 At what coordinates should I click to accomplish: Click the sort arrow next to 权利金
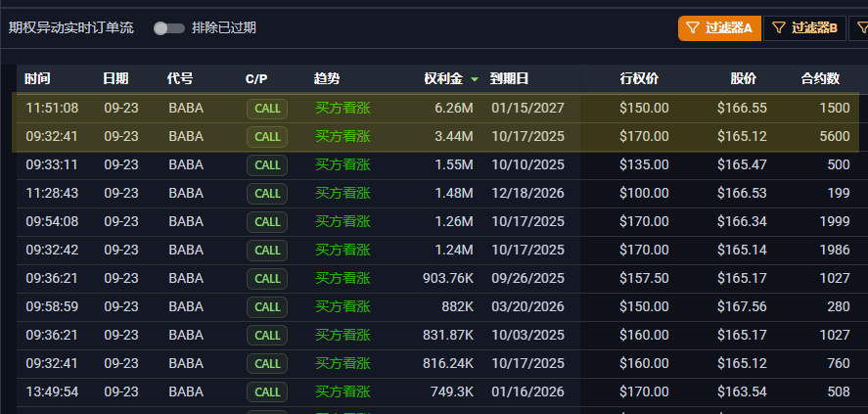pyautogui.click(x=475, y=79)
